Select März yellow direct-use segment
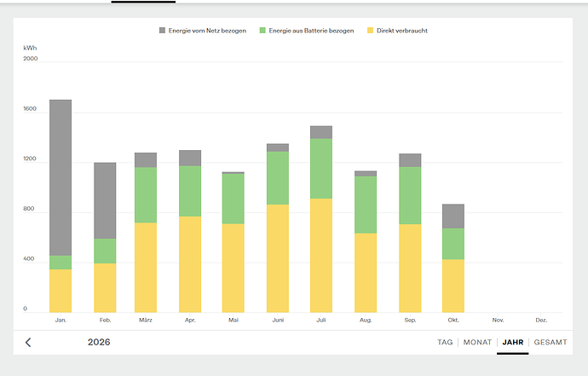The height and width of the screenshot is (376, 588). 146,268
